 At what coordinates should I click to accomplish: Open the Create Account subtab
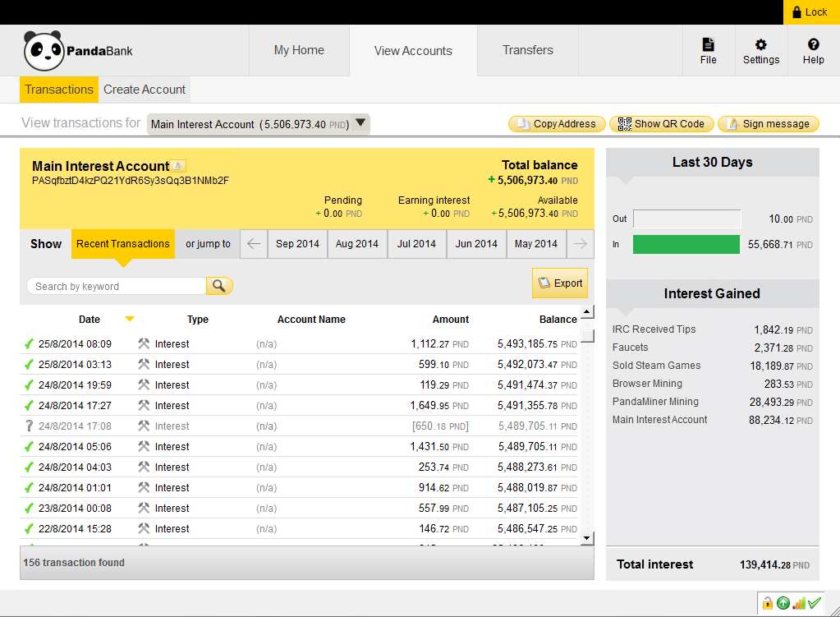tap(145, 90)
